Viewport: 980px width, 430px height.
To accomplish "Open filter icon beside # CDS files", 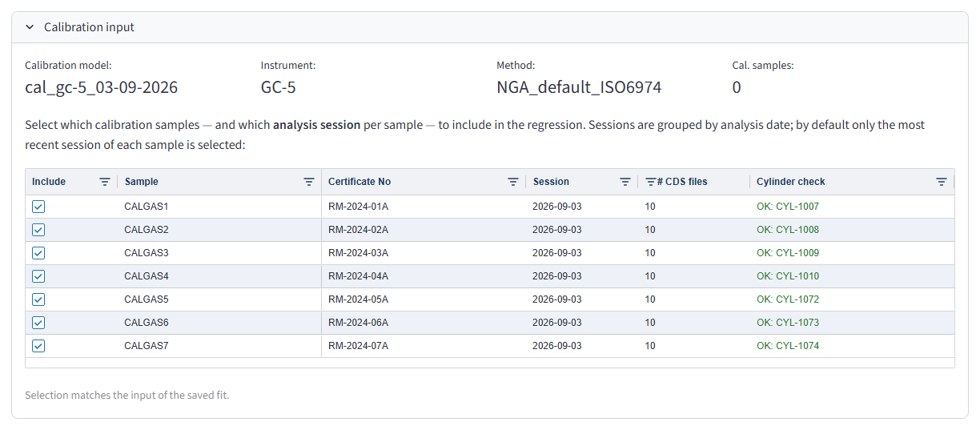I will click(x=651, y=182).
